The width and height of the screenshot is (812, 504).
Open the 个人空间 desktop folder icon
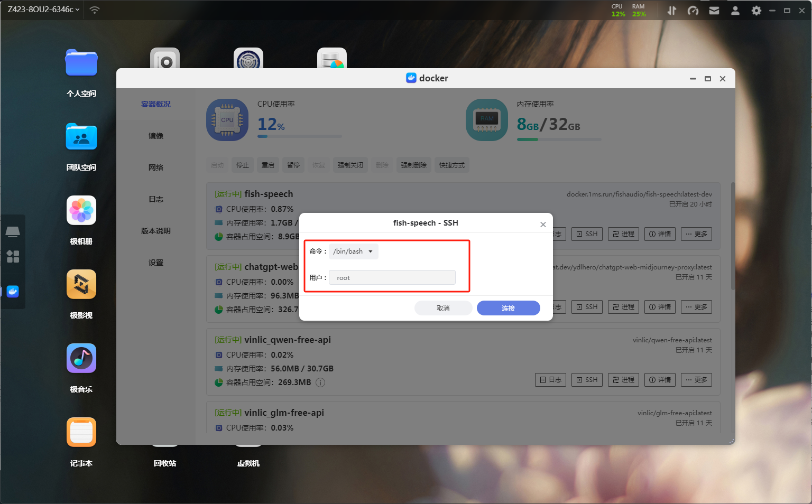81,63
